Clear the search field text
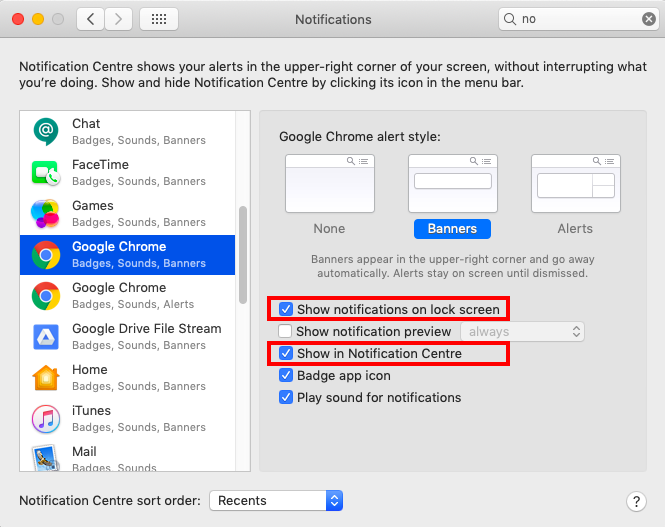 point(648,19)
